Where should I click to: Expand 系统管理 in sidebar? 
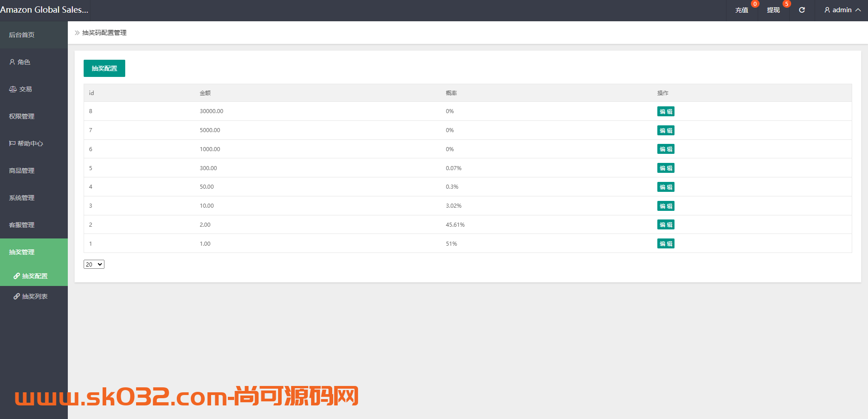coord(34,198)
